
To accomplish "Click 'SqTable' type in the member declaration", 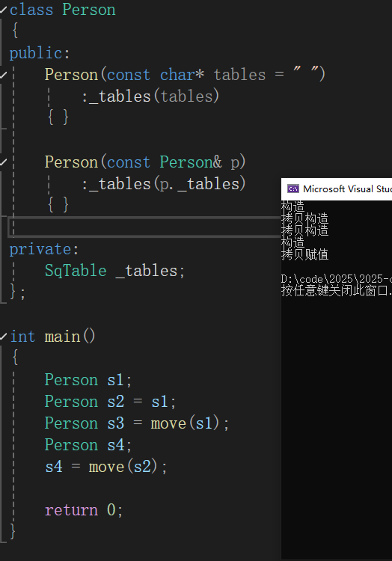I will click(76, 271).
